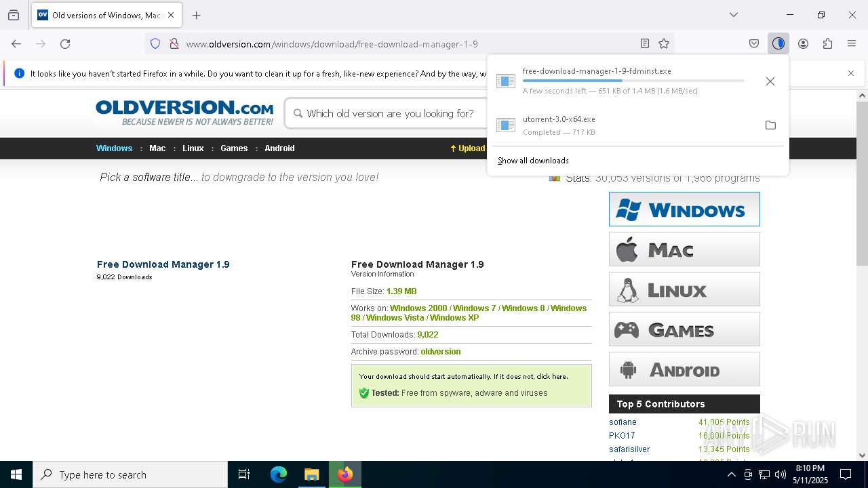
Task: Launch Microsoft Edge from taskbar
Action: 279,474
